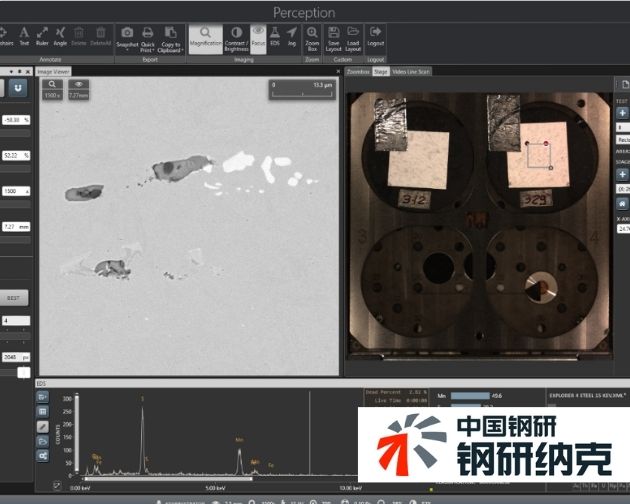Select the Stage tab
The image size is (630, 504).
tap(380, 72)
